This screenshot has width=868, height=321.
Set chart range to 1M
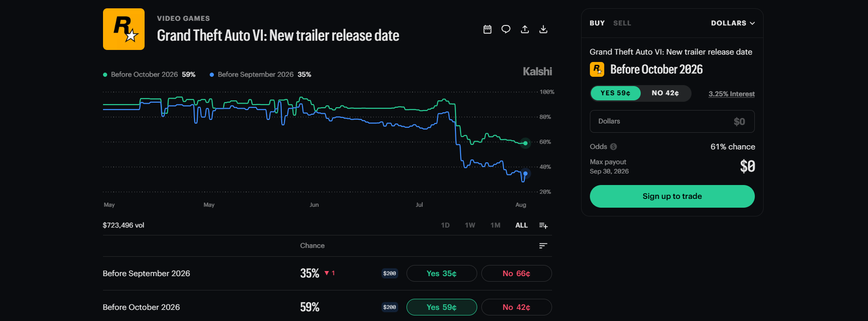pos(496,225)
